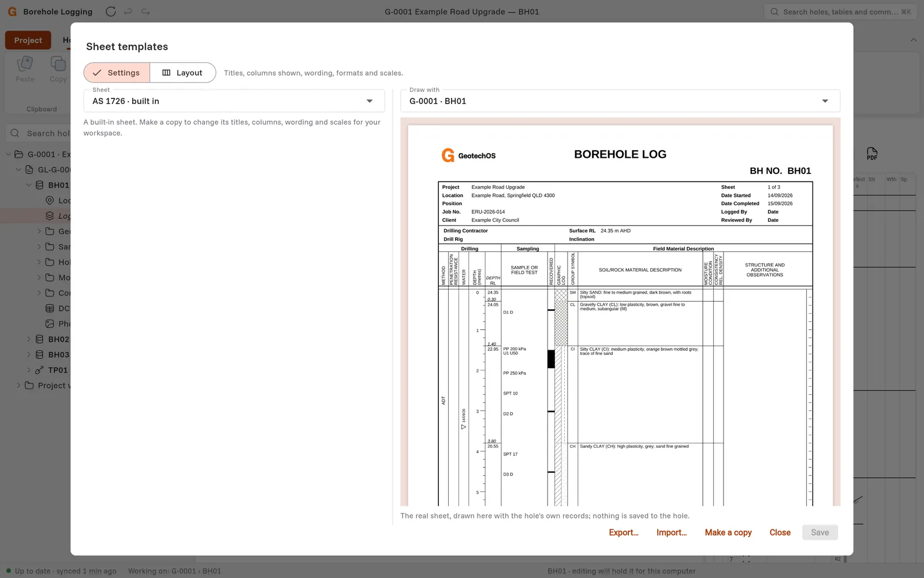Collapse the ribbon with the chevron
The image size is (924, 578).
pyautogui.click(x=914, y=40)
